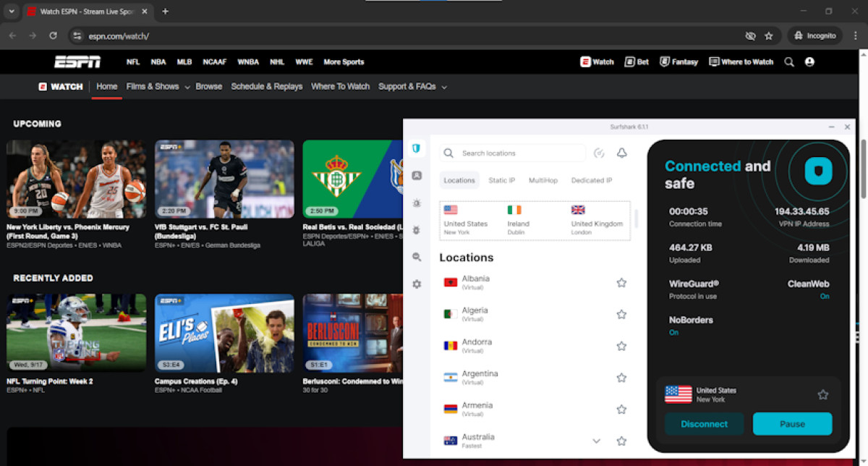Open the Surfshark settings gear icon
The width and height of the screenshot is (868, 466).
pyautogui.click(x=417, y=284)
